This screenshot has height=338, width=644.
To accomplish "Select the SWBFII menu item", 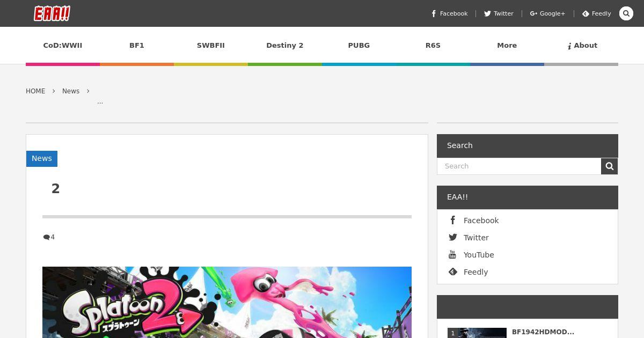I will [211, 46].
